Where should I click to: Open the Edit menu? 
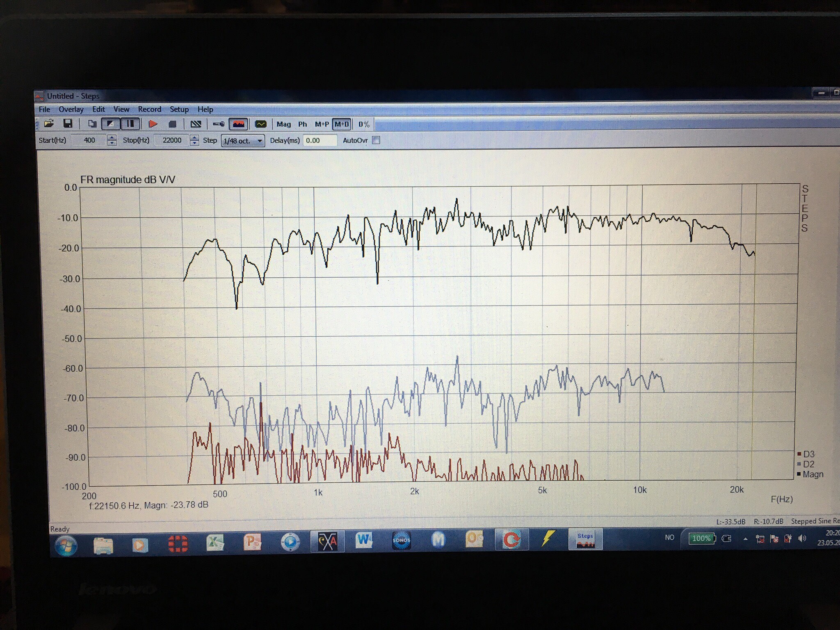[x=98, y=109]
